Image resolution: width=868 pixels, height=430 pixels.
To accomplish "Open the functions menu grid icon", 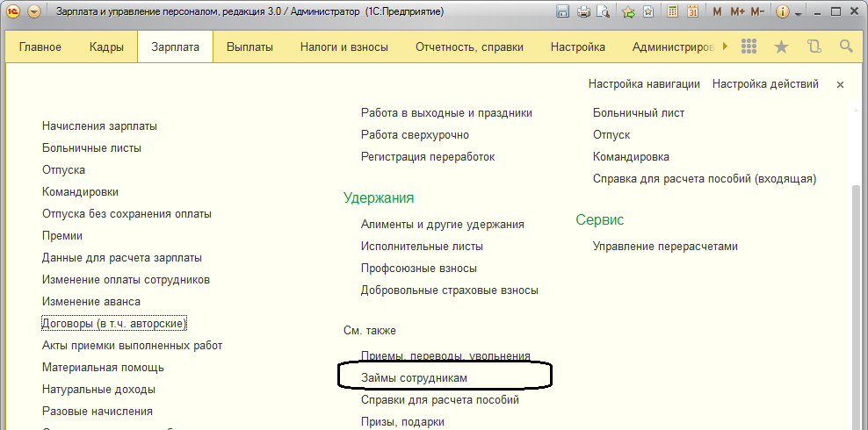I will click(749, 47).
